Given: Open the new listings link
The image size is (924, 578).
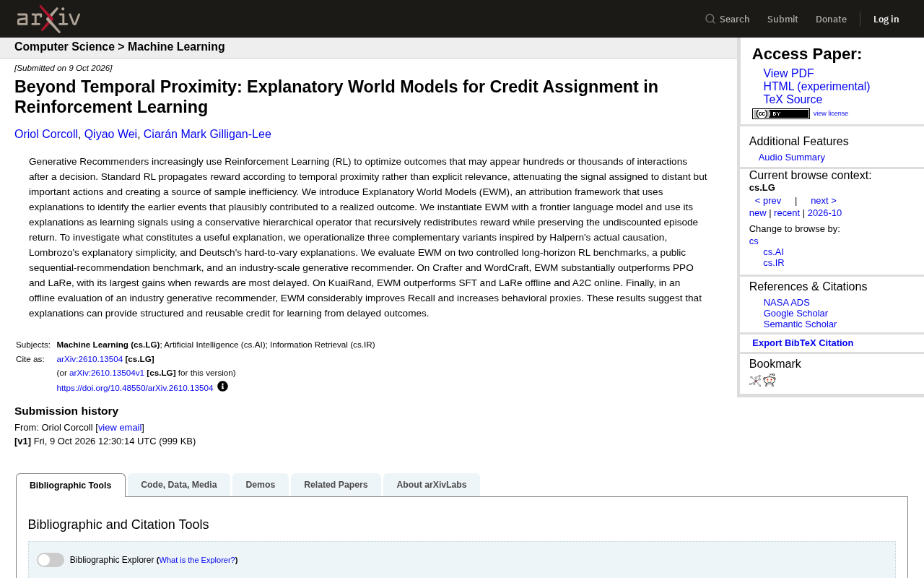Looking at the screenshot, I should [758, 213].
